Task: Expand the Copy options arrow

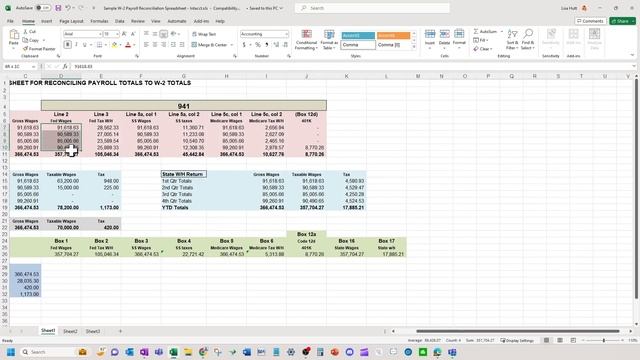Action: (44, 40)
